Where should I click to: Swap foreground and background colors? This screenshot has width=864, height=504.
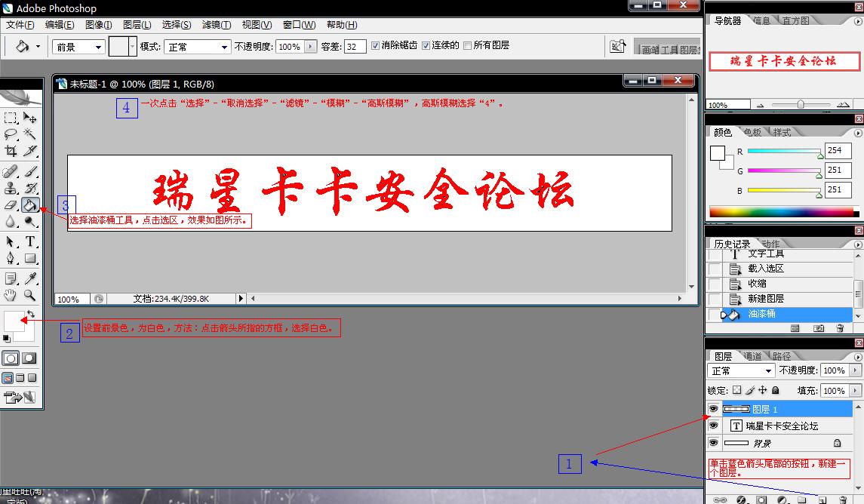31,314
